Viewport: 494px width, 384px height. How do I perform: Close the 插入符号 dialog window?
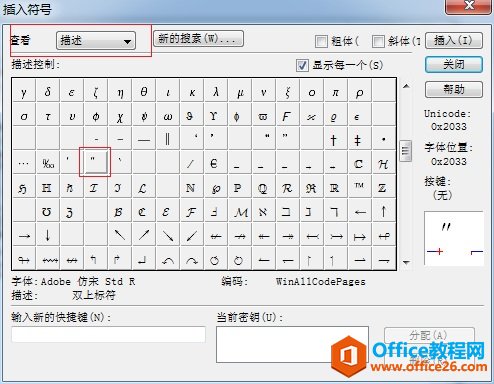coord(469,6)
